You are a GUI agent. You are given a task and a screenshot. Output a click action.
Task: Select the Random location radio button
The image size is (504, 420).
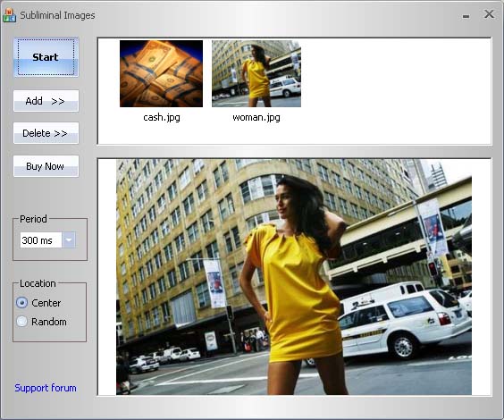pyautogui.click(x=21, y=322)
